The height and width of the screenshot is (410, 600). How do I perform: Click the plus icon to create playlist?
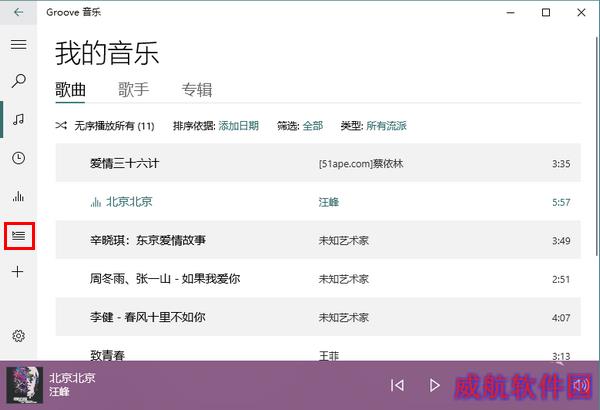click(18, 272)
